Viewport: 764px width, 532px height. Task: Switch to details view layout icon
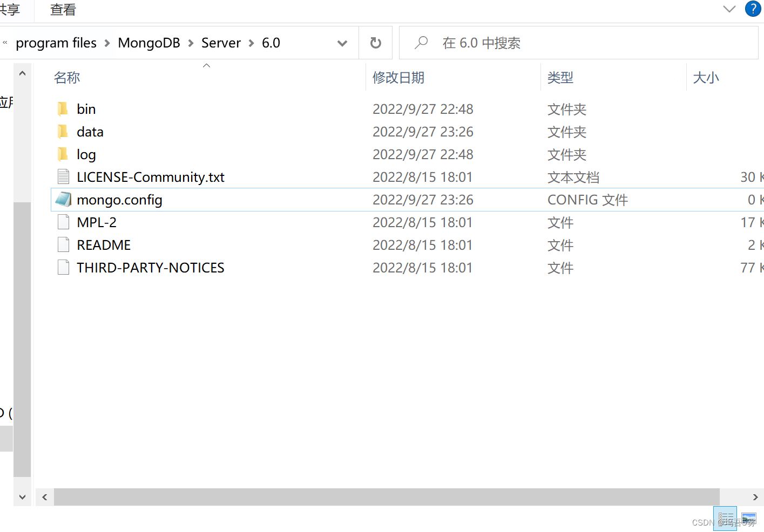[725, 519]
